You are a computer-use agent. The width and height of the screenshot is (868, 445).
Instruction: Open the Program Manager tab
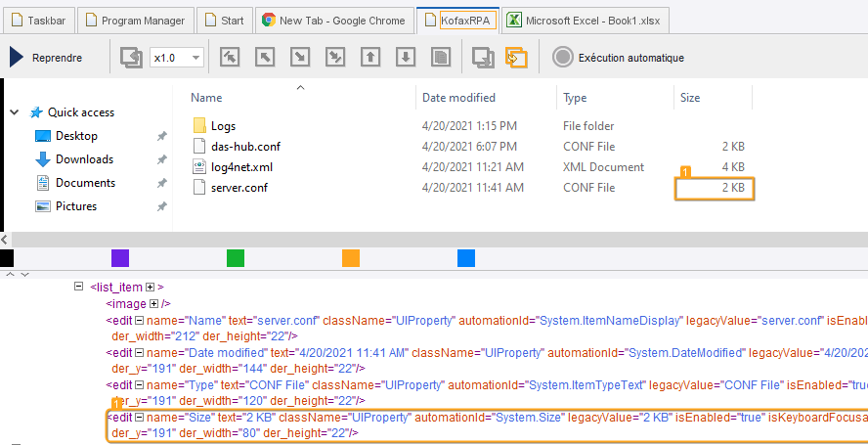134,21
